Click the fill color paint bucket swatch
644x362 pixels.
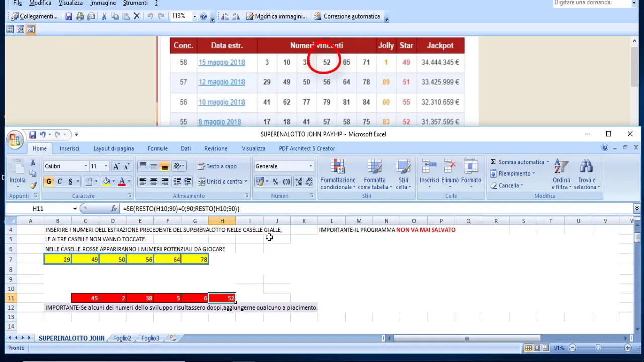(x=106, y=182)
